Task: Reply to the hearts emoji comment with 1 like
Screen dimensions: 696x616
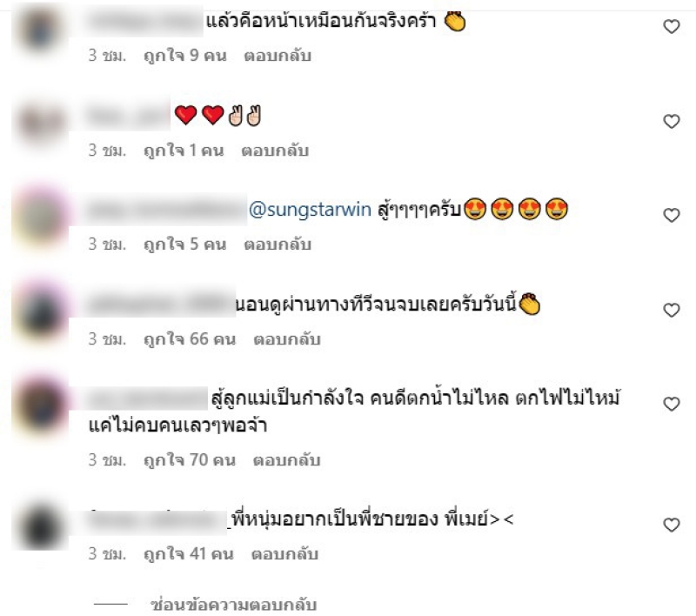Action: 275,151
